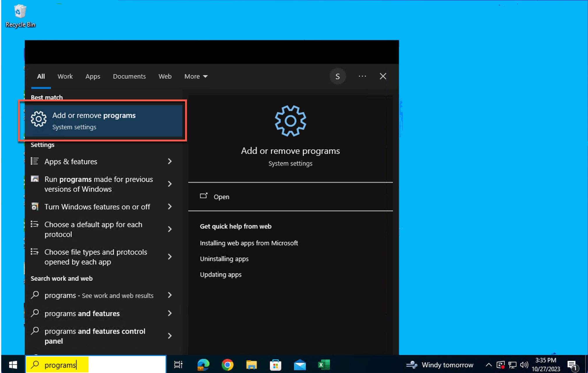Click the taskbar search box containing programs

[x=96, y=365]
